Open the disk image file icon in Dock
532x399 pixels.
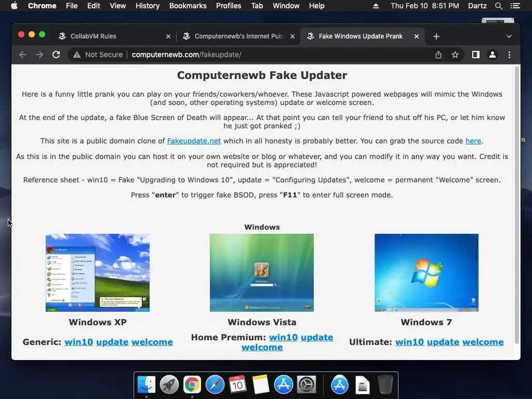click(362, 385)
